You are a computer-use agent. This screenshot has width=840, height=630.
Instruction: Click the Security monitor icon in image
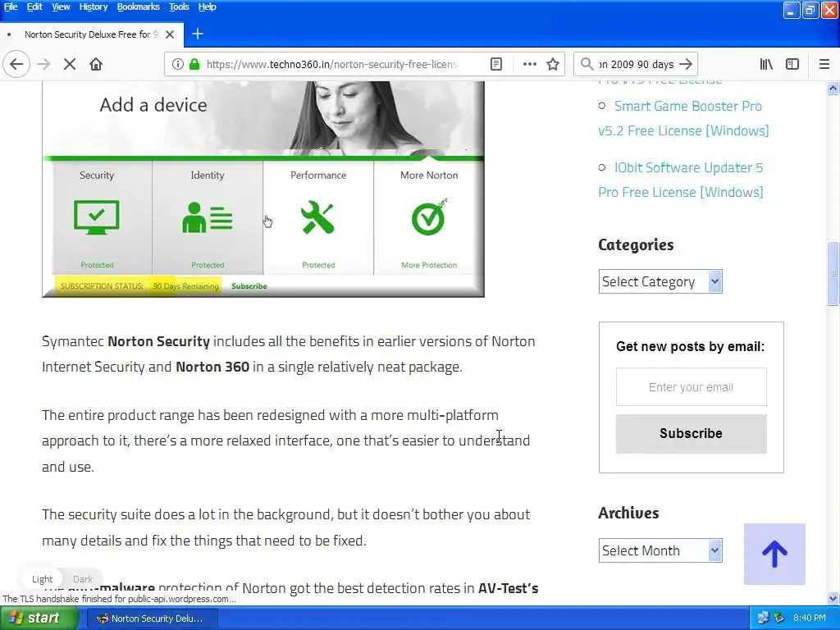[x=97, y=217]
